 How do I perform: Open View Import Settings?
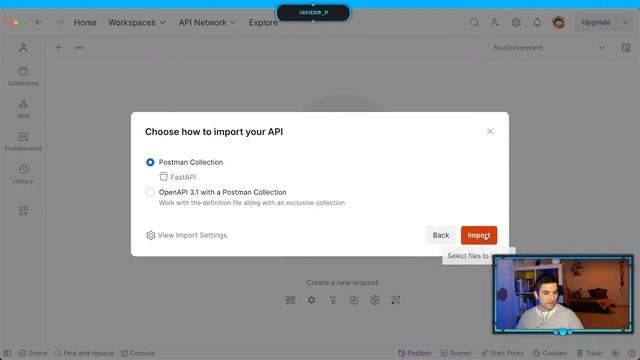[187, 235]
